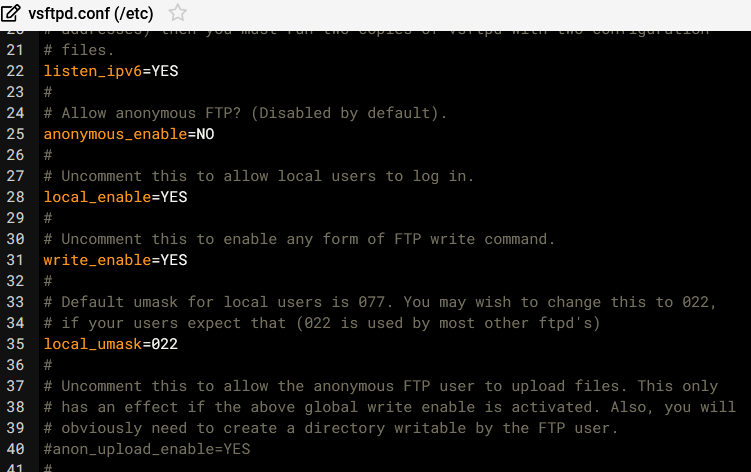The height and width of the screenshot is (472, 751).
Task: Click the edit pencil icon beside the file title
Action: coord(11,13)
